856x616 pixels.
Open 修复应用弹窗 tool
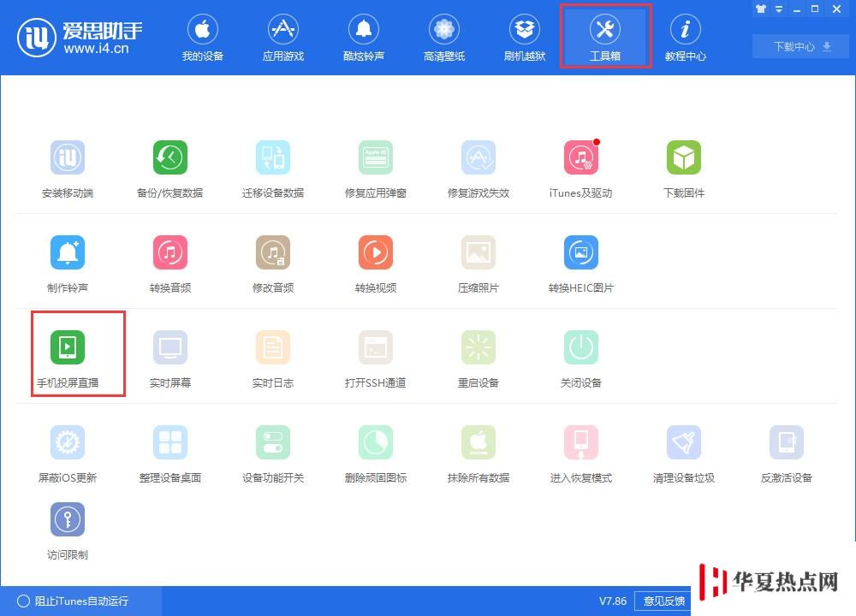point(376,169)
